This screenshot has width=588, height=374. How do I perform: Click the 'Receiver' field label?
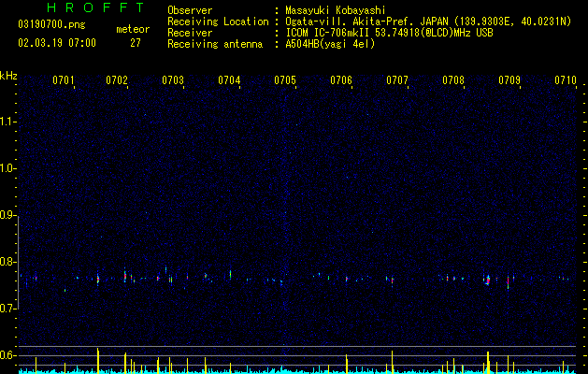tap(190, 33)
